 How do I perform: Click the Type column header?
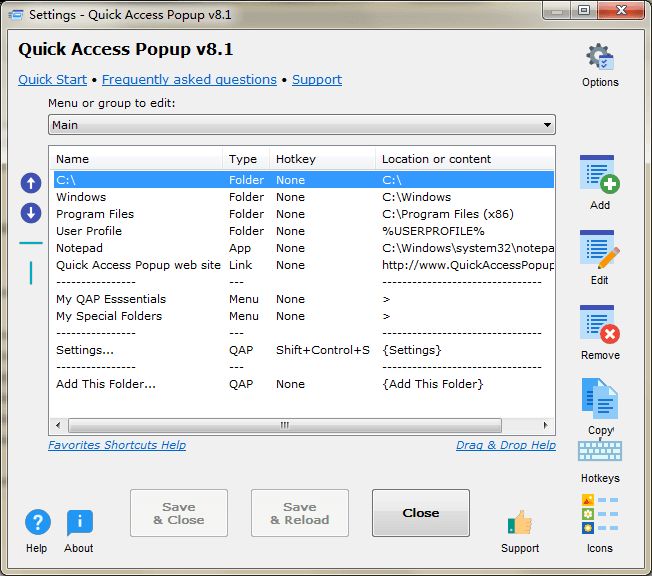click(x=246, y=159)
